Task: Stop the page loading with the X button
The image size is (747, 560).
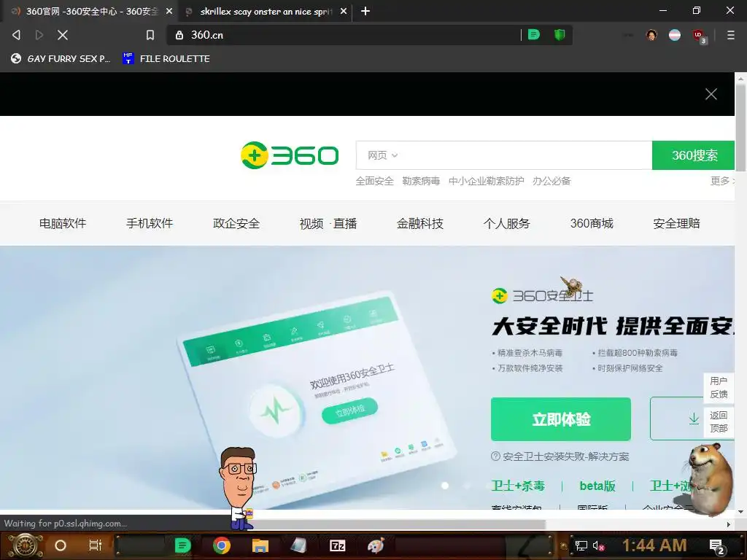Action: (x=63, y=35)
